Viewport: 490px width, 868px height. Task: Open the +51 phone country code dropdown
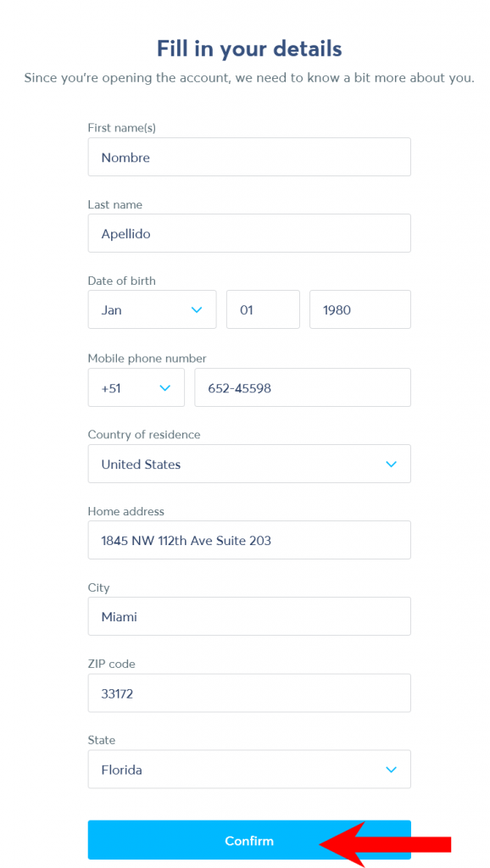coord(136,387)
